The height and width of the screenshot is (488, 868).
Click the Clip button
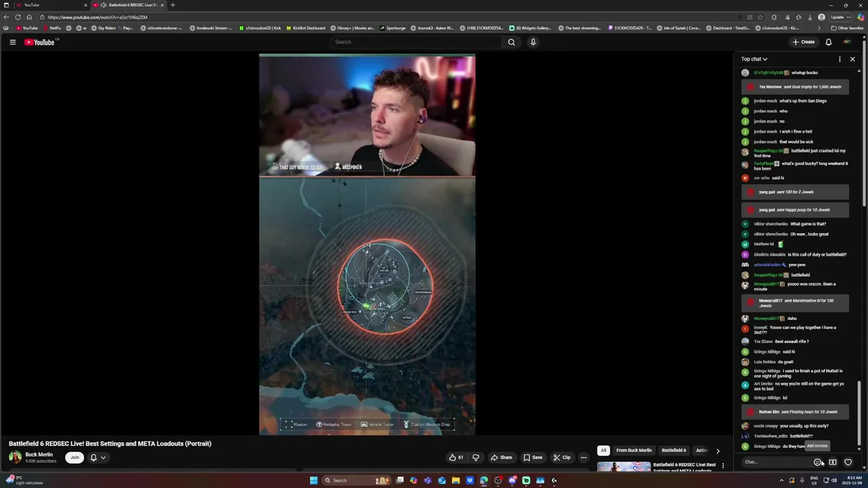point(561,457)
